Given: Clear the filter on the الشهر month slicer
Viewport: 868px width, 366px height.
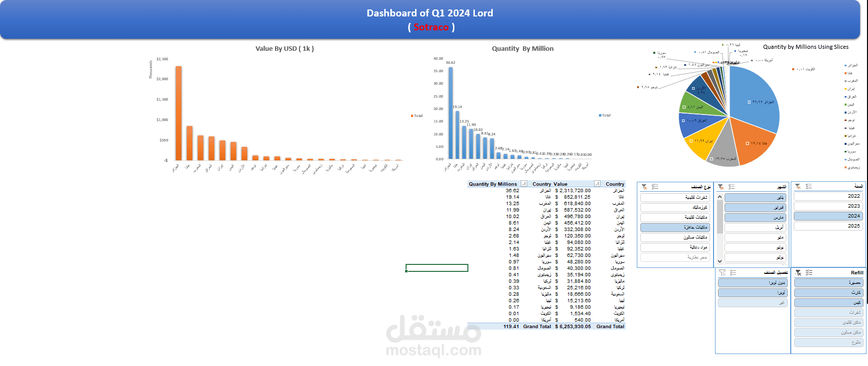Looking at the screenshot, I should pos(721,187).
